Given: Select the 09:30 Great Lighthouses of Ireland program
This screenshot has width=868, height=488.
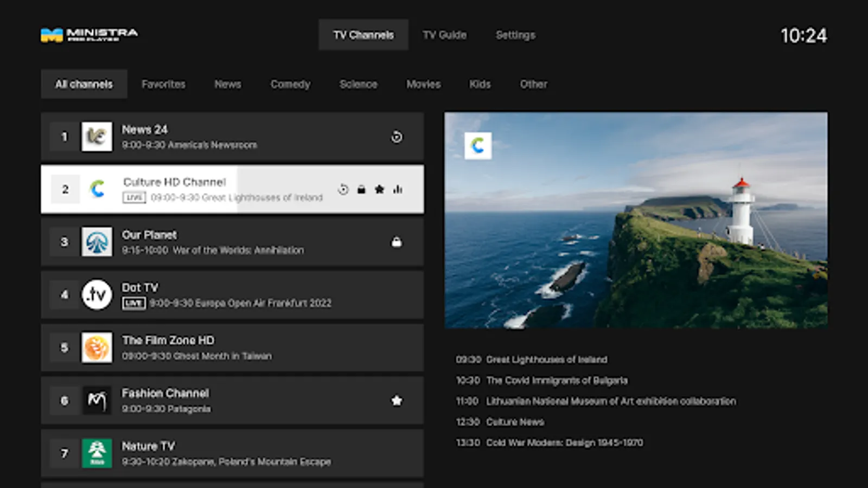Looking at the screenshot, I should tap(532, 359).
